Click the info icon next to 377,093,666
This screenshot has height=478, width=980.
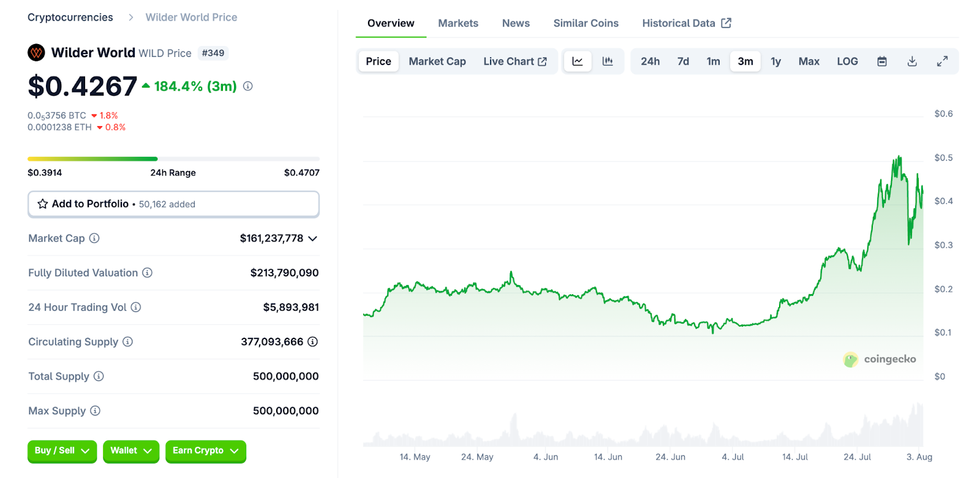point(312,341)
